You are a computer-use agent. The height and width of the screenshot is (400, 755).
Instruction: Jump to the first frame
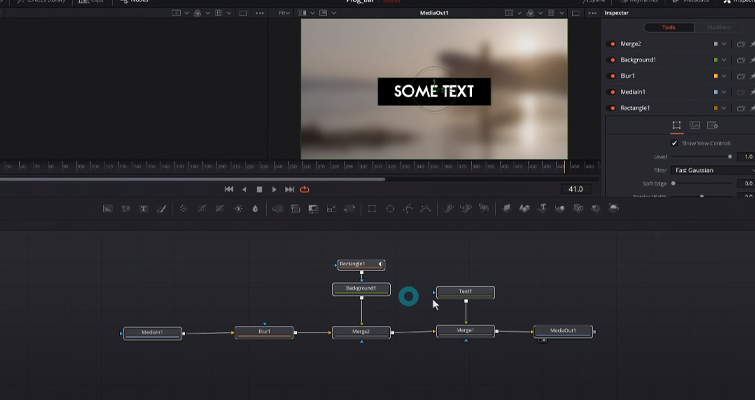click(x=229, y=189)
